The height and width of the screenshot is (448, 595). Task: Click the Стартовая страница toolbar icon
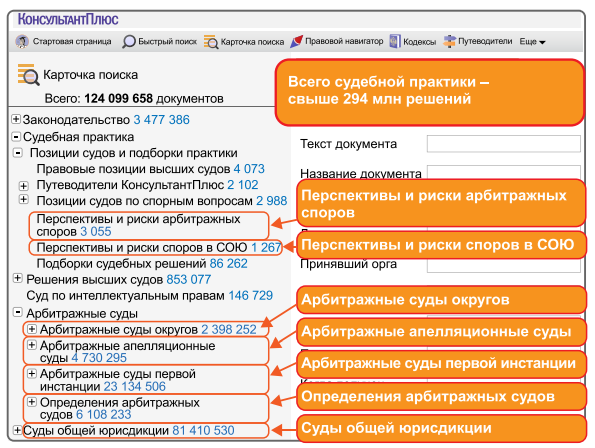point(22,41)
